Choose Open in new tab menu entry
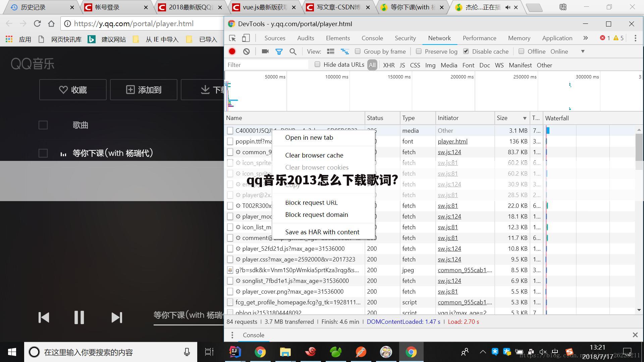 coord(309,137)
